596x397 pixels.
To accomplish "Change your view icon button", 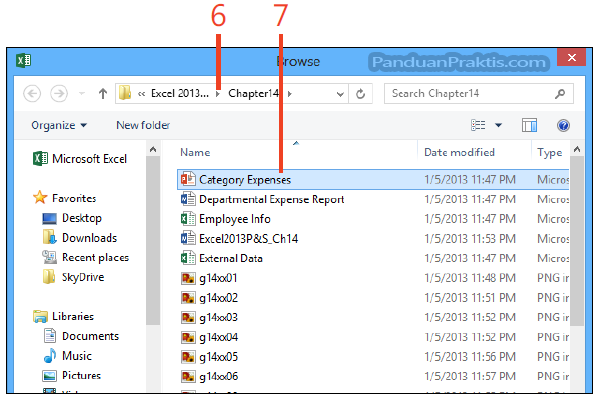I will point(478,125).
